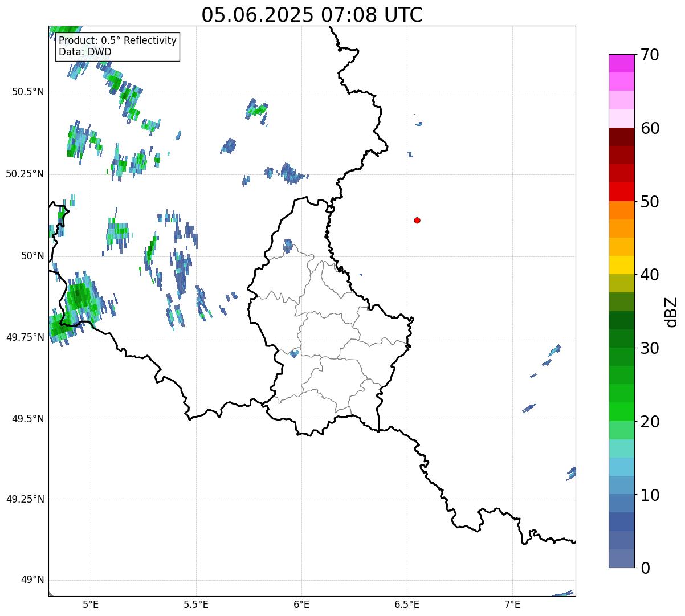Click the longitude label 7°E

tap(512, 605)
